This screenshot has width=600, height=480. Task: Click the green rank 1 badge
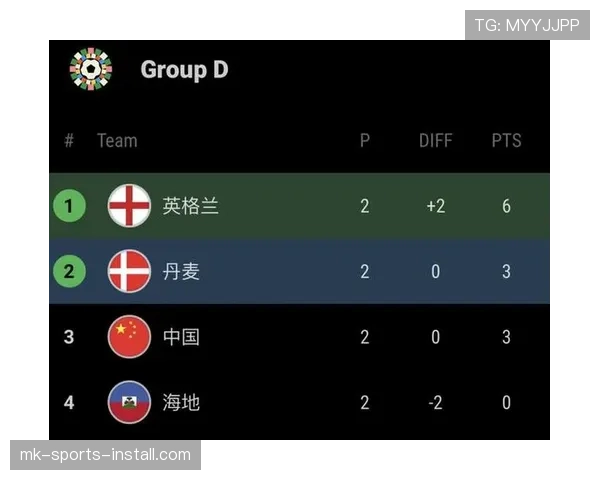click(x=69, y=206)
